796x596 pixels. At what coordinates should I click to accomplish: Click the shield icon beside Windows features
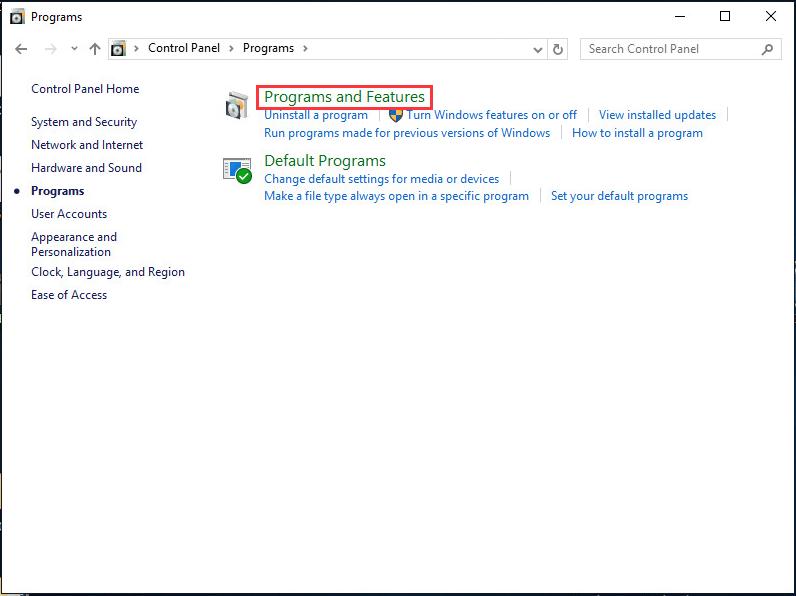(x=395, y=115)
